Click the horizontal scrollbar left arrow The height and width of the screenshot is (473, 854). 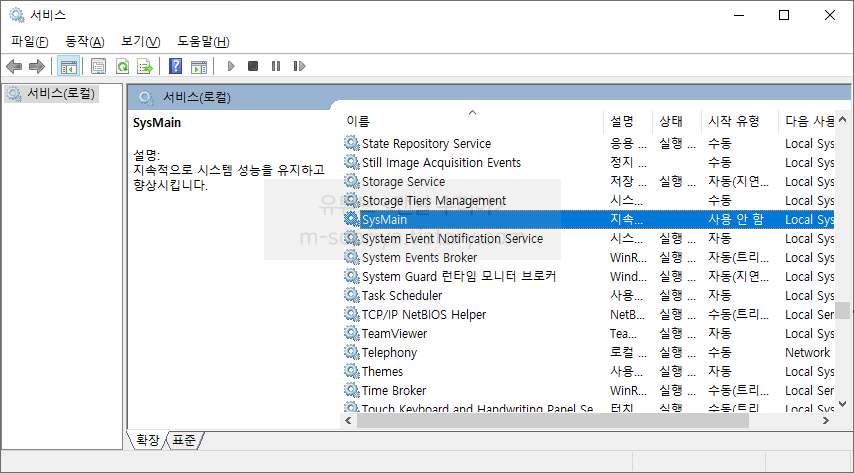click(x=349, y=420)
